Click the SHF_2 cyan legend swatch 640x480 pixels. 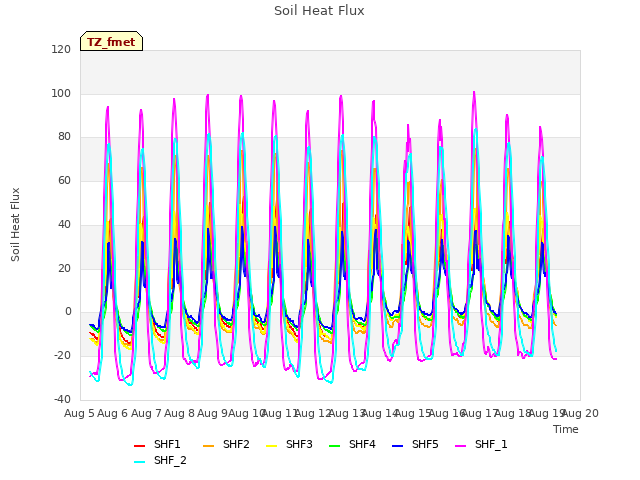(x=140, y=462)
